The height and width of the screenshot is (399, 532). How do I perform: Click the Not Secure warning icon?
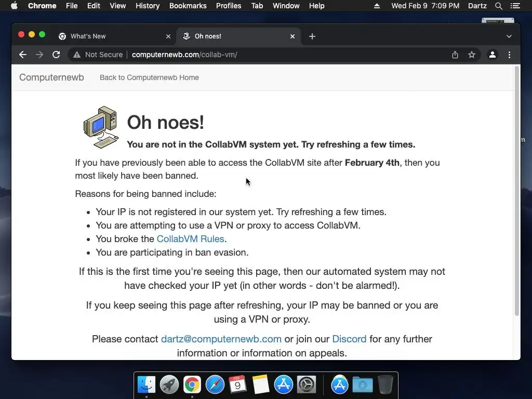(77, 55)
